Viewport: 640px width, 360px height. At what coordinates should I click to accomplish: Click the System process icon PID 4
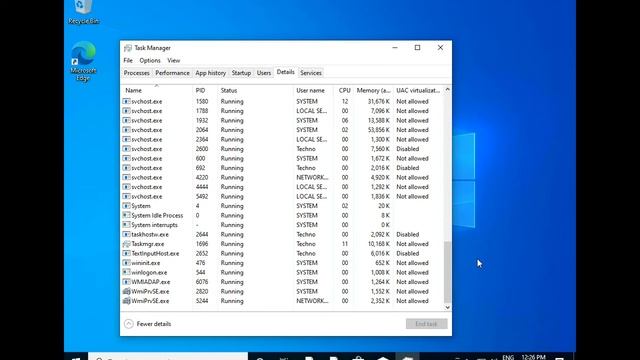coord(127,206)
